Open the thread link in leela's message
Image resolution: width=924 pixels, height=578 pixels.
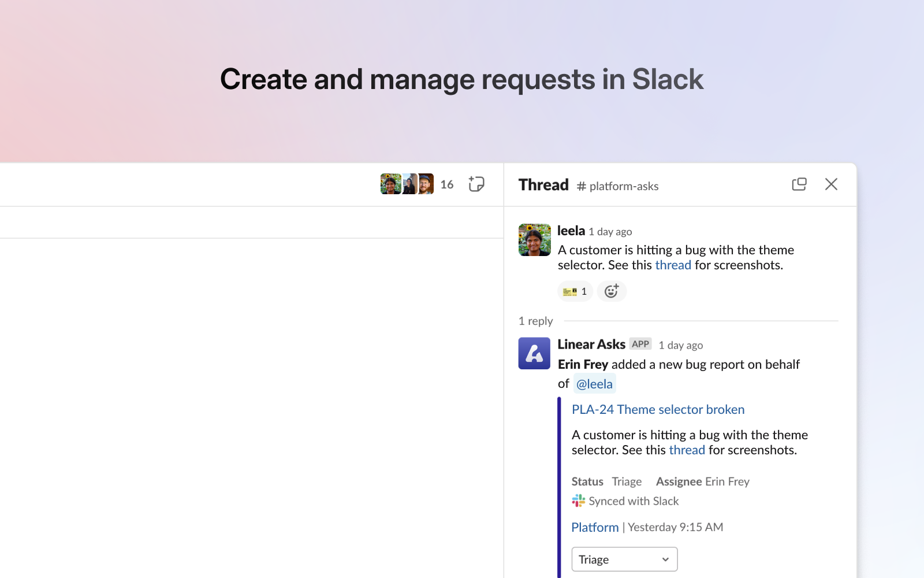pos(673,265)
